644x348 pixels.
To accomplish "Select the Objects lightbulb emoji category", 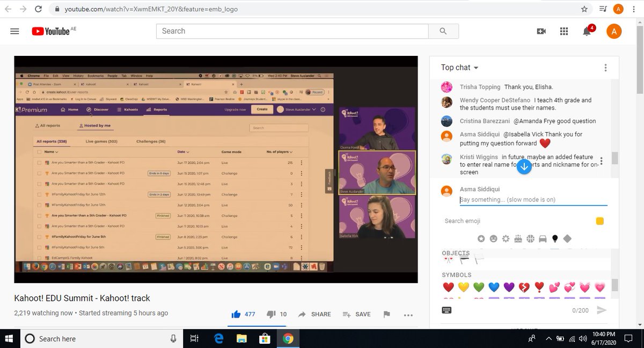I will 555,238.
